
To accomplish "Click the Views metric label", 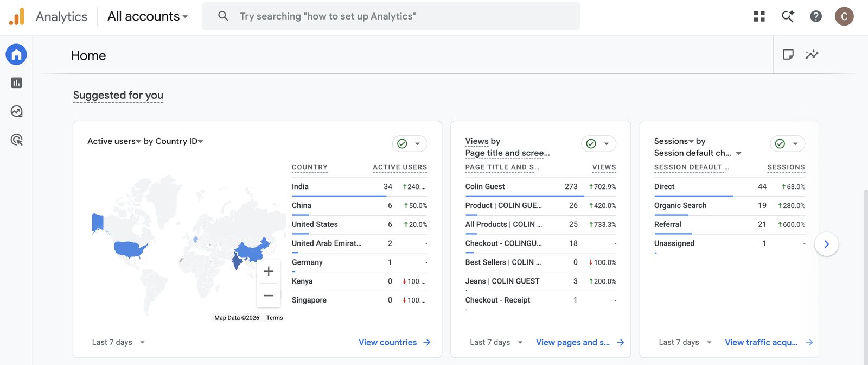I will tap(477, 141).
